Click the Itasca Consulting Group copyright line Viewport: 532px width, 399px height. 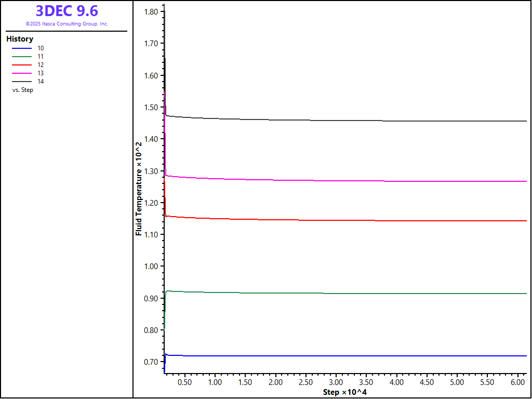66,24
